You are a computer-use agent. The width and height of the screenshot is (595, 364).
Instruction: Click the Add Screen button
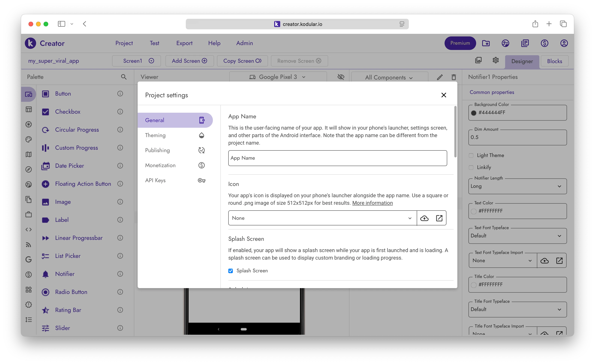pos(189,61)
